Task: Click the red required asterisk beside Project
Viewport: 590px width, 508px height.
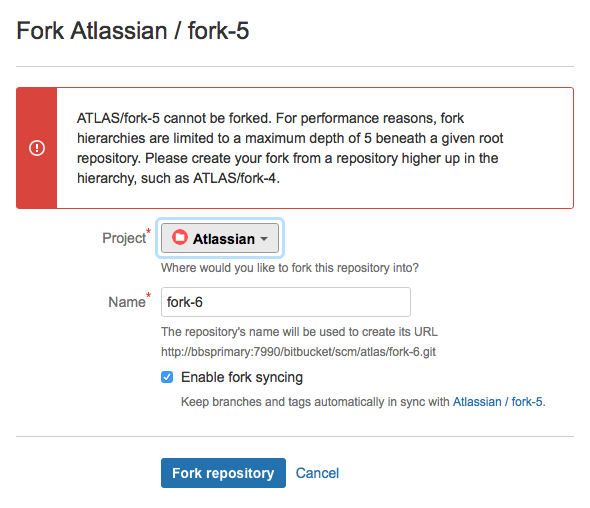Action: point(148,231)
